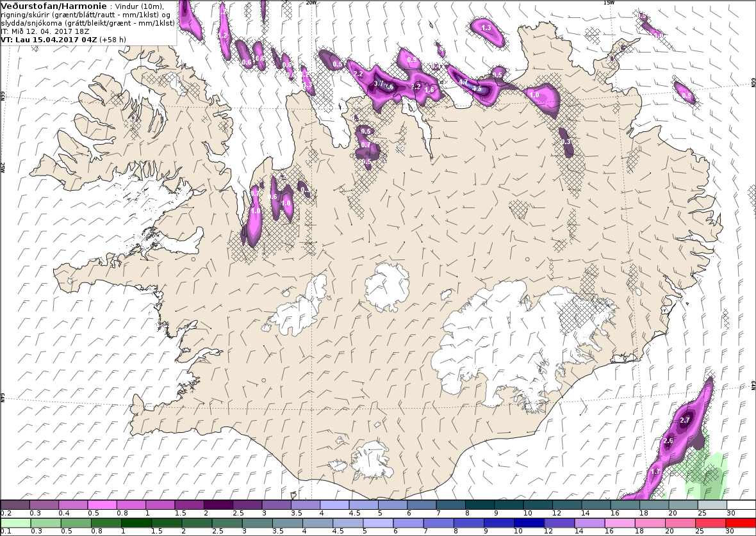This screenshot has width=756, height=536.
Task: Click the 'VT: Lau 15.04.2017 04Z' valid time
Action: 49,40
